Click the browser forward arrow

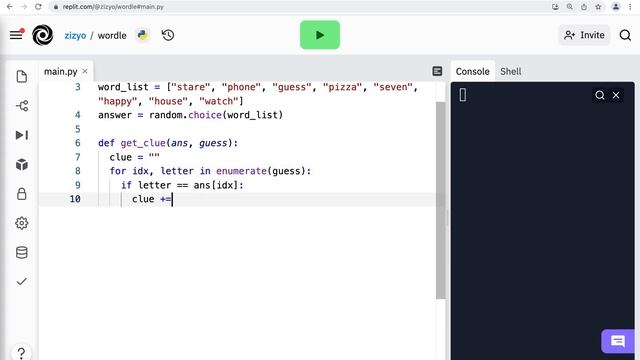tap(24, 7)
